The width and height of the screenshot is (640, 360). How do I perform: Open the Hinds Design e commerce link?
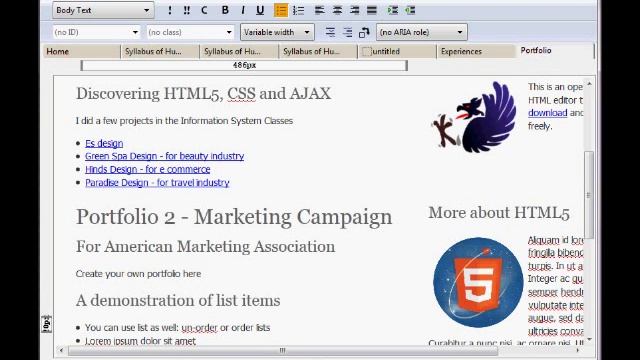(148, 169)
